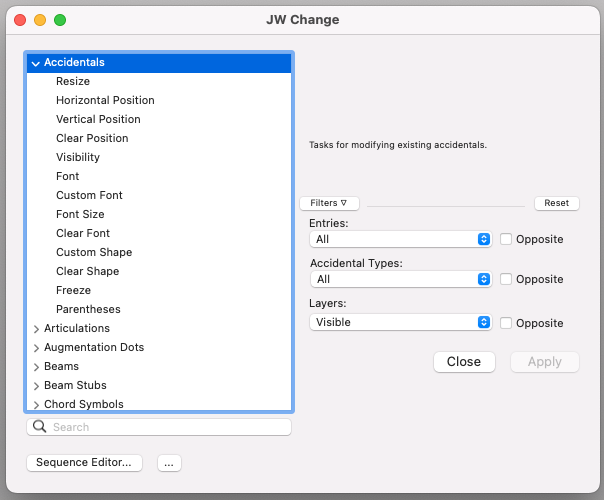This screenshot has width=604, height=500.
Task: Collapse the Accidentals tree group
Action: (36, 63)
